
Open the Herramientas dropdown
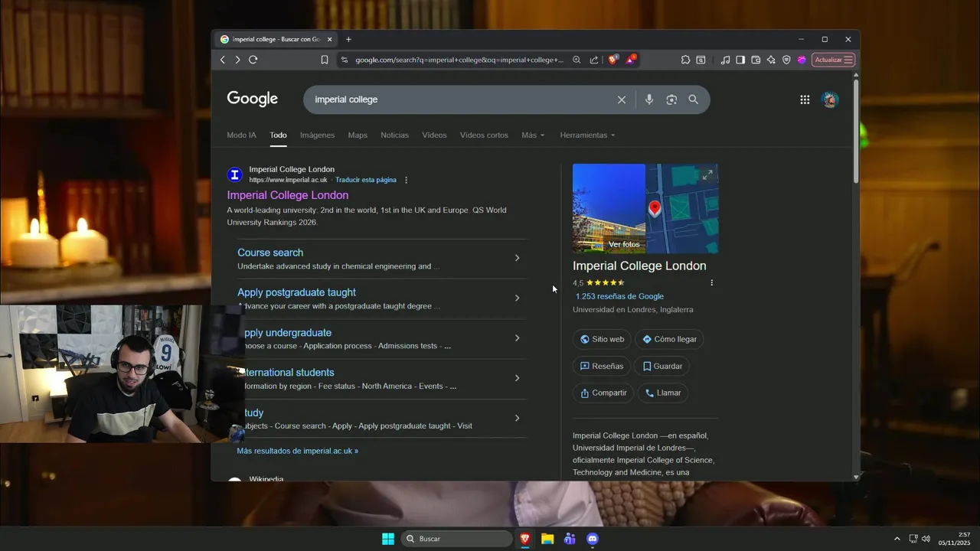587,135
